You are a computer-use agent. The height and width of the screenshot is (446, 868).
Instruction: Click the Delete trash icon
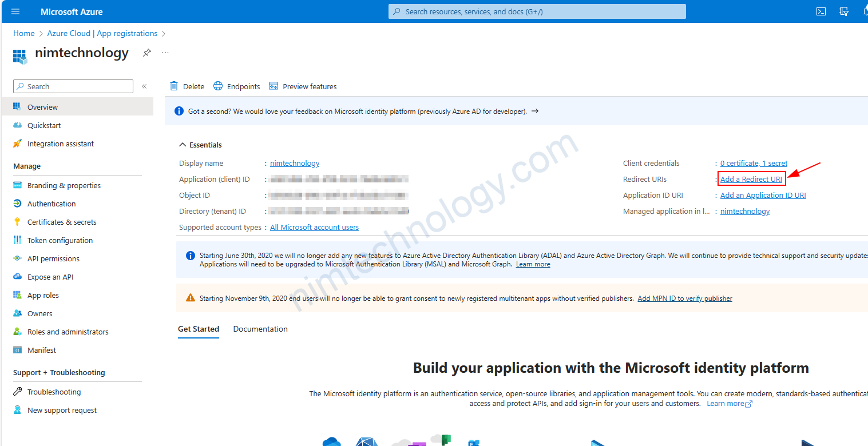174,86
